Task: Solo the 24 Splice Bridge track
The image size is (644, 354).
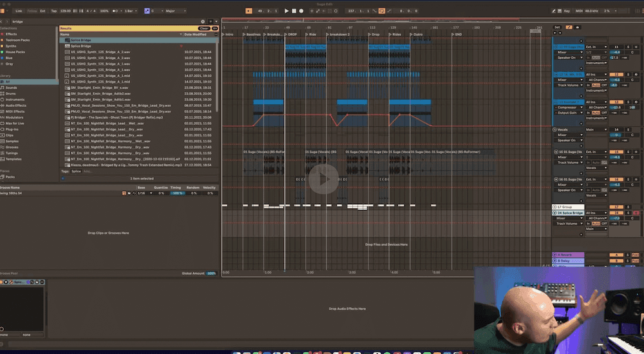Action: (x=628, y=213)
